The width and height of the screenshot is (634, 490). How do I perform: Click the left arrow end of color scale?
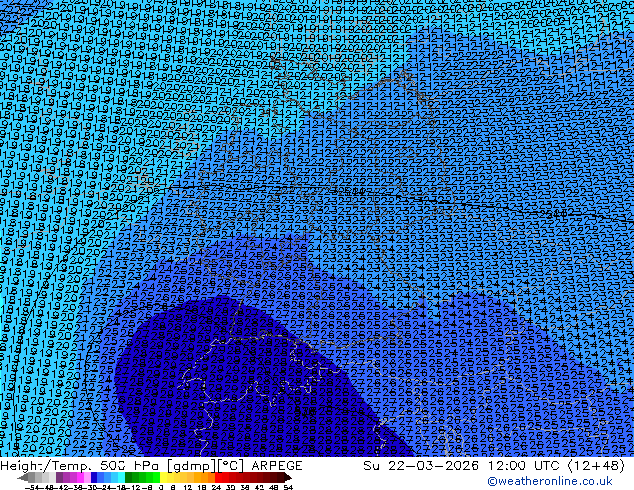tap(23, 478)
